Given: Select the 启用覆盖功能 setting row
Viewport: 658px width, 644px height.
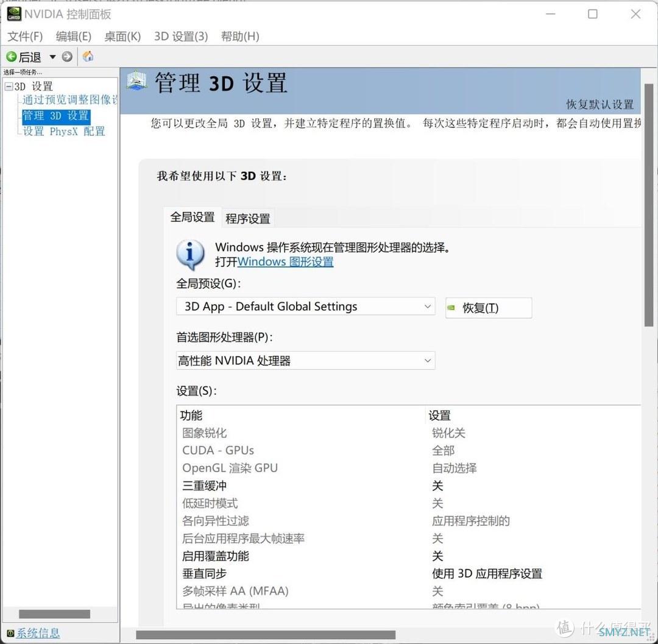Looking at the screenshot, I should pyautogui.click(x=409, y=556).
